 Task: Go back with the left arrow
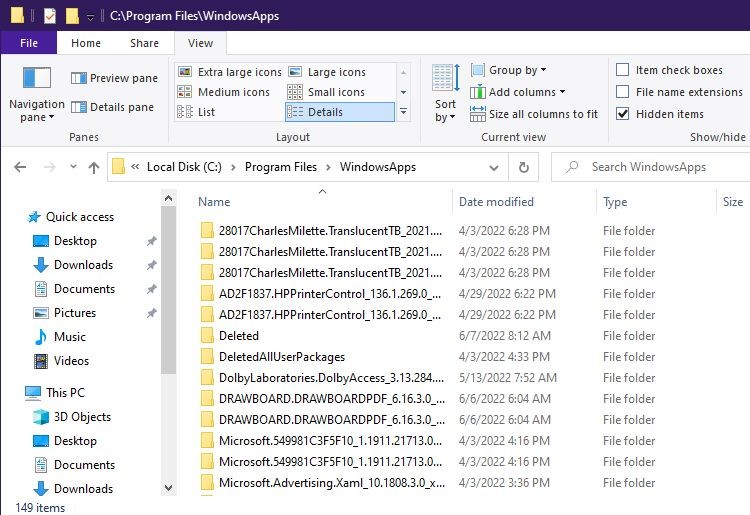coord(20,167)
